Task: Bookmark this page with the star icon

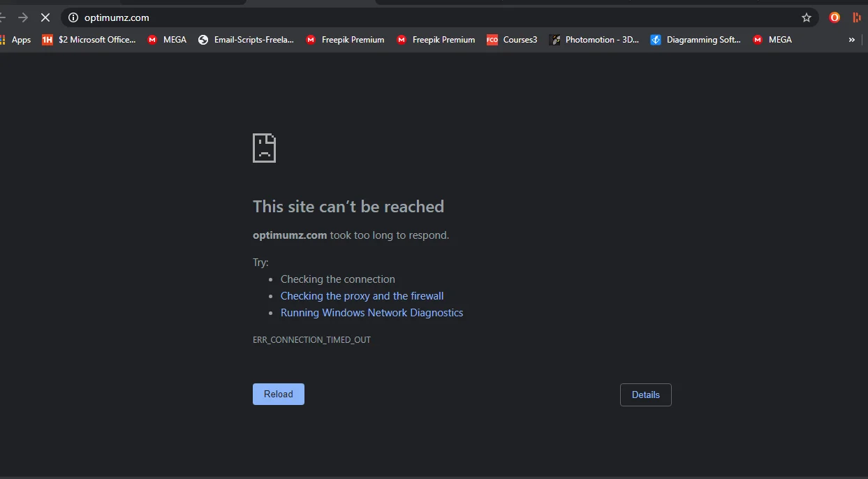Action: coord(807,17)
